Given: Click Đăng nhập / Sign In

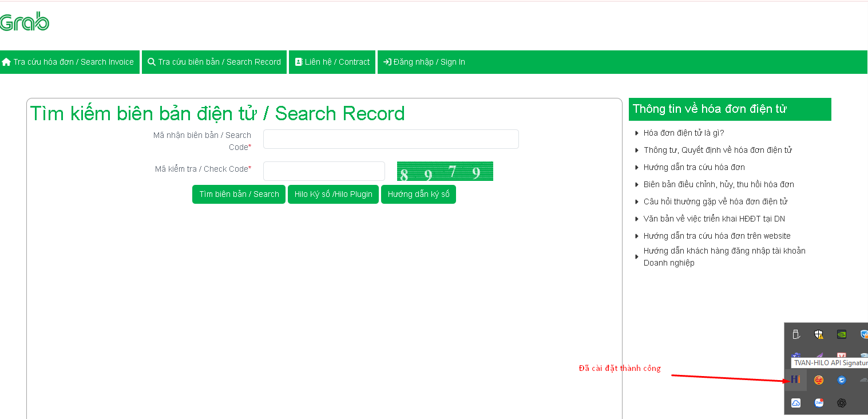Looking at the screenshot, I should coord(424,62).
